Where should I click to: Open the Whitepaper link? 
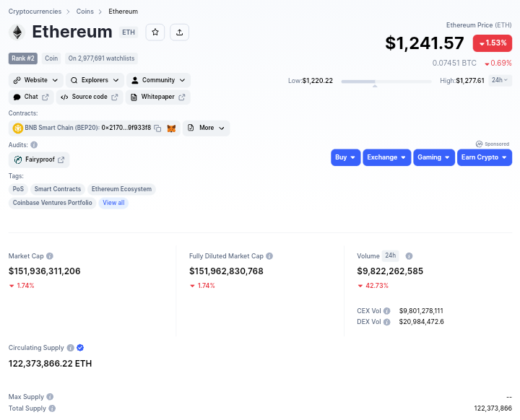pyautogui.click(x=158, y=97)
